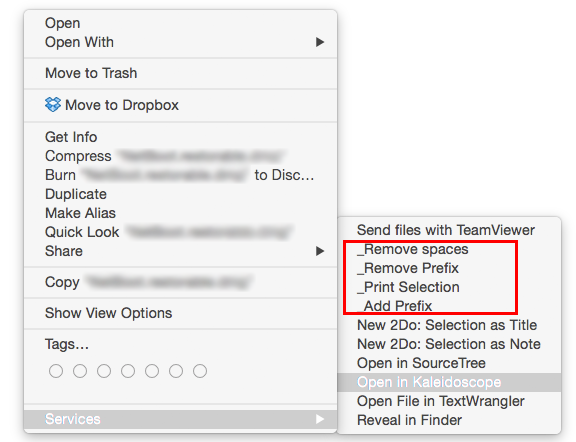Choose Open in Kaleidoscope

(x=429, y=382)
